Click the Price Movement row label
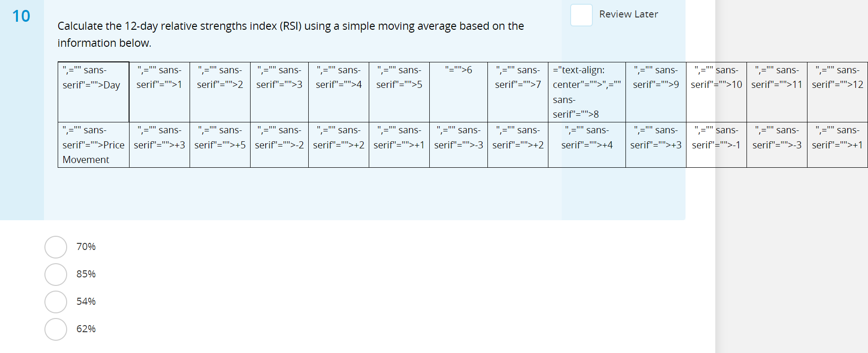868x353 pixels. click(93, 145)
